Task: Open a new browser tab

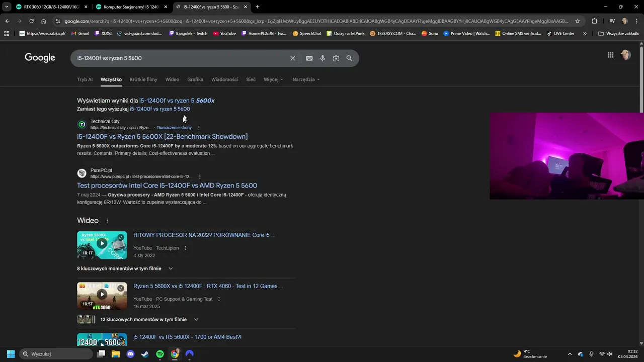Action: (x=258, y=7)
